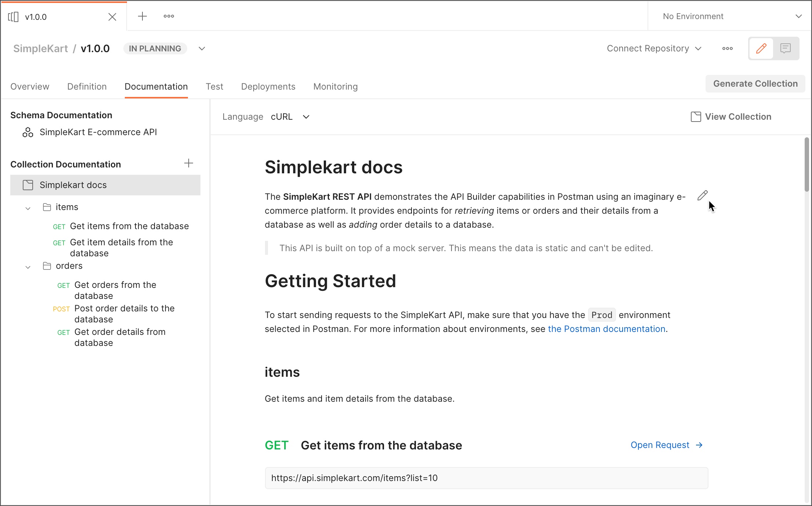Open Connect Repository dropdown
812x506 pixels.
coord(654,48)
